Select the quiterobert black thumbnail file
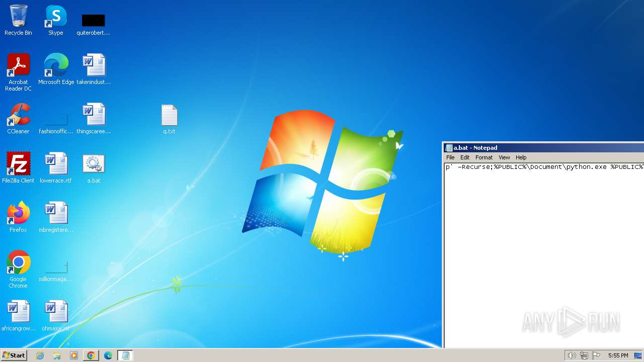Image resolution: width=644 pixels, height=362 pixels. [93, 24]
